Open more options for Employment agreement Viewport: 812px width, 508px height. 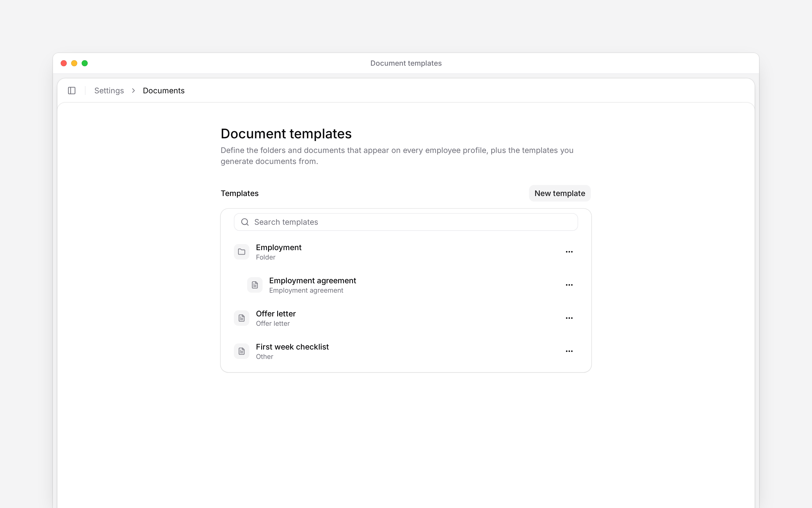point(569,285)
